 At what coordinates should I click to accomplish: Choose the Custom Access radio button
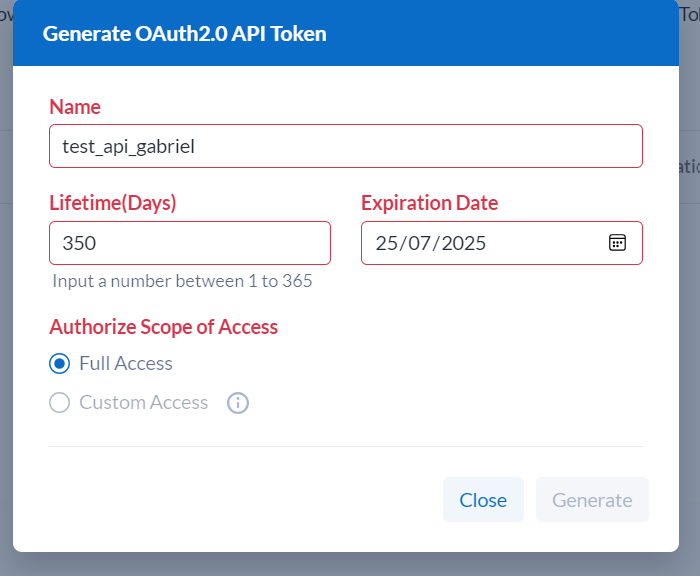(x=59, y=403)
